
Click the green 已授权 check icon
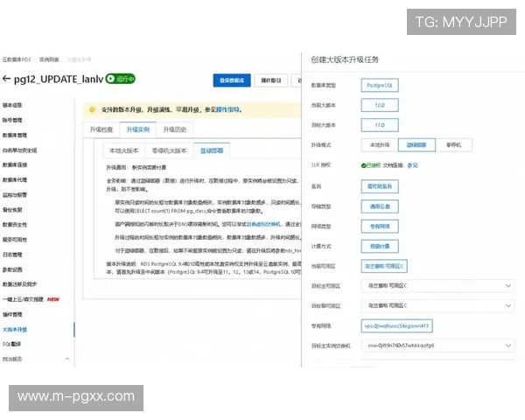(363, 164)
